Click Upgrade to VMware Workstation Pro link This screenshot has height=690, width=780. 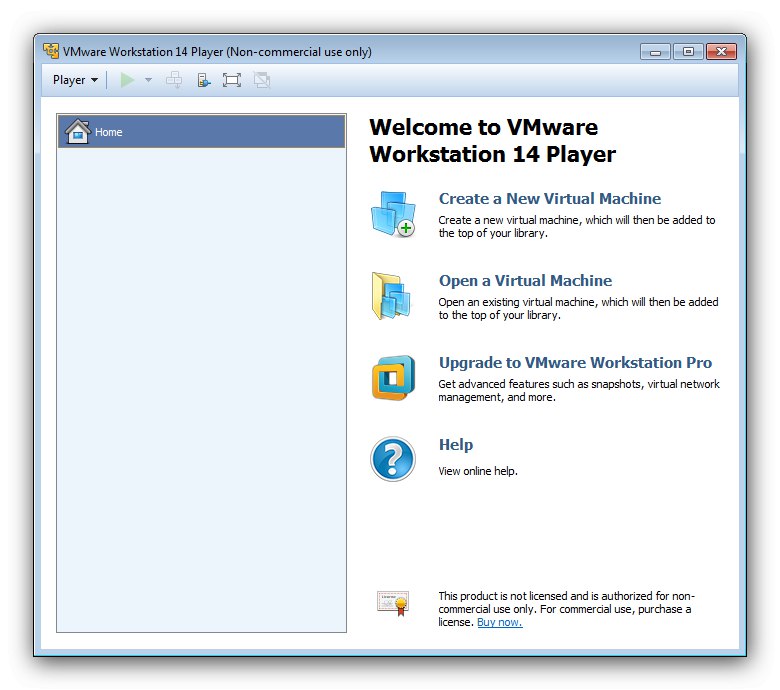click(576, 363)
